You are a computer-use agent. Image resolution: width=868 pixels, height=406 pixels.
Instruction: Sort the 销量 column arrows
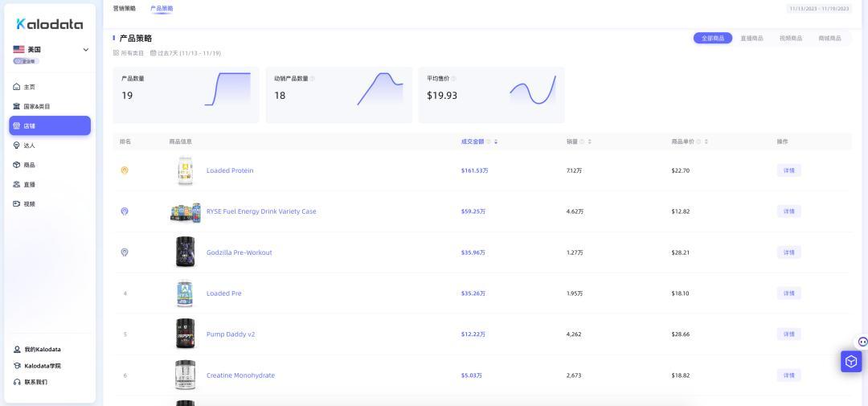pyautogui.click(x=590, y=141)
